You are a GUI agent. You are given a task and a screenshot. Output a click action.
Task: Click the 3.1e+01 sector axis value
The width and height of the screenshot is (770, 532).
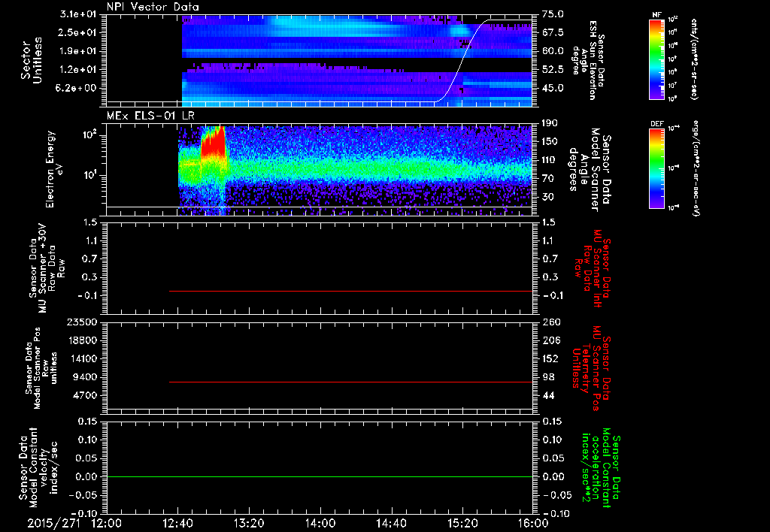pos(78,14)
